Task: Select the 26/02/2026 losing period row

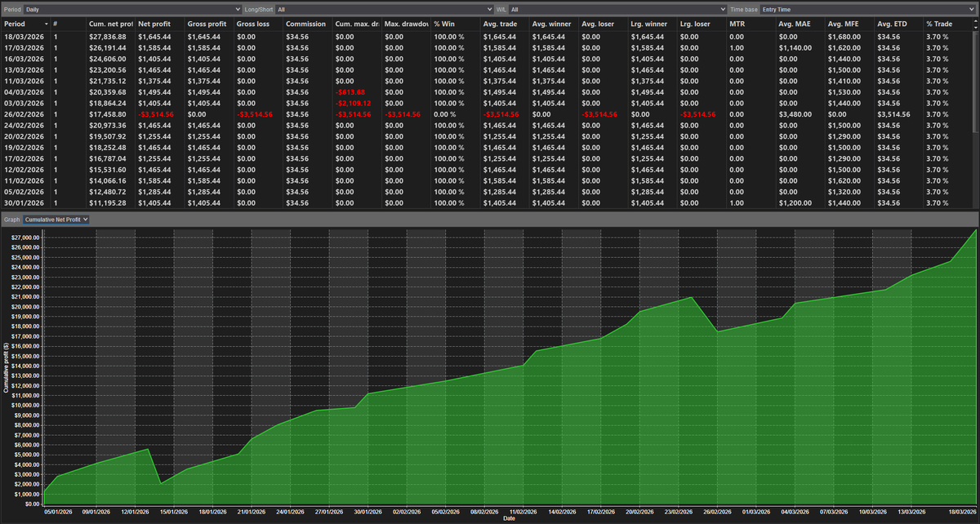Action: (x=487, y=114)
